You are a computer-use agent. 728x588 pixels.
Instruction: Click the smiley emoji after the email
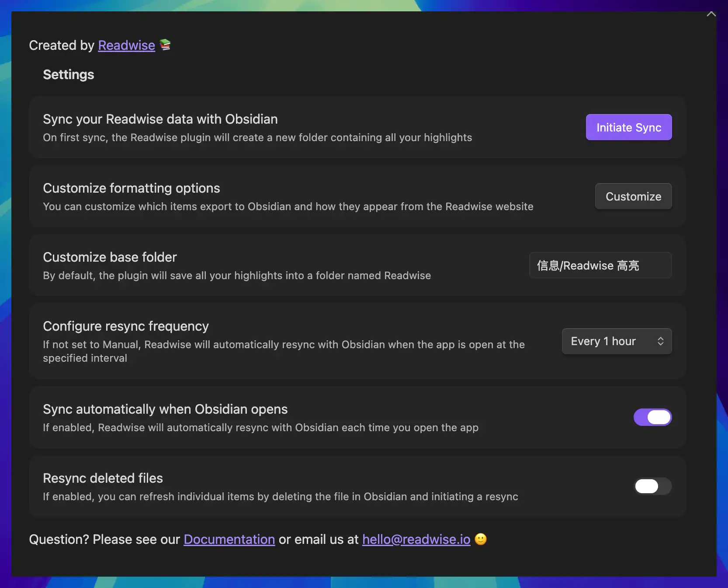coord(481,539)
